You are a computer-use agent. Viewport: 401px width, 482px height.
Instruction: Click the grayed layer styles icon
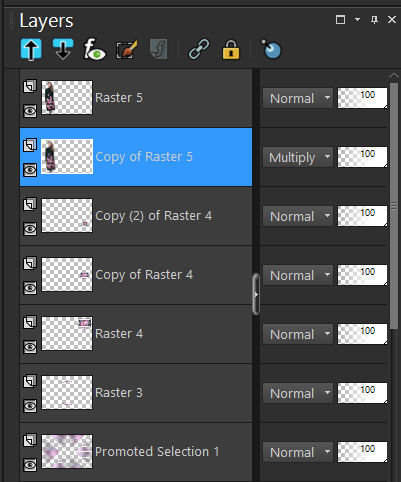tap(158, 50)
